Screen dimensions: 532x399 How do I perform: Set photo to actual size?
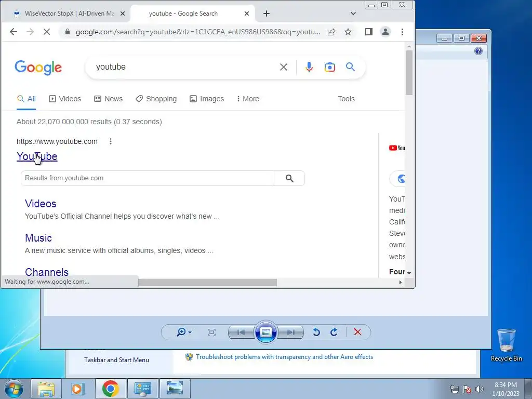coord(211,332)
